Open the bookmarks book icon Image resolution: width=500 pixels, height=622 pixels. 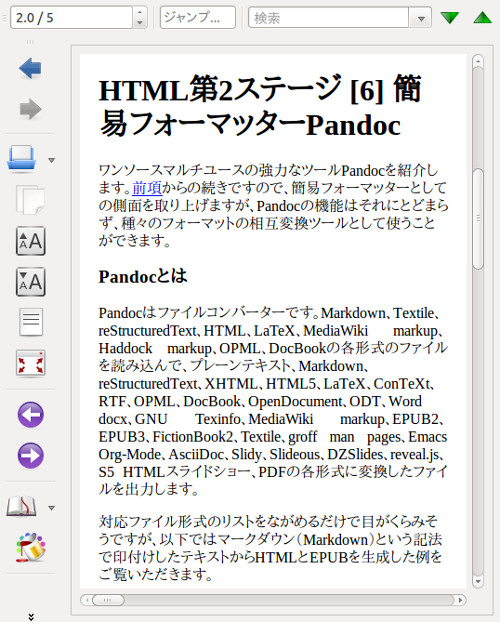(x=22, y=507)
